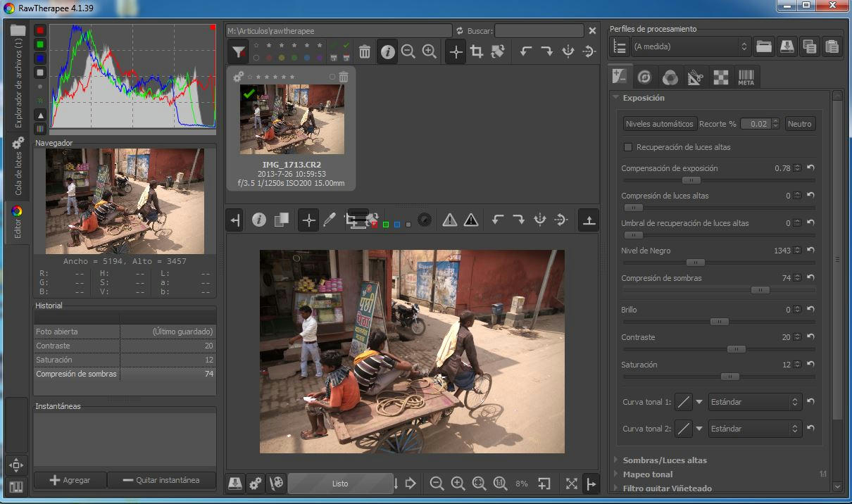The width and height of the screenshot is (852, 504).
Task: Open the Metadata tab icon
Action: [x=746, y=77]
